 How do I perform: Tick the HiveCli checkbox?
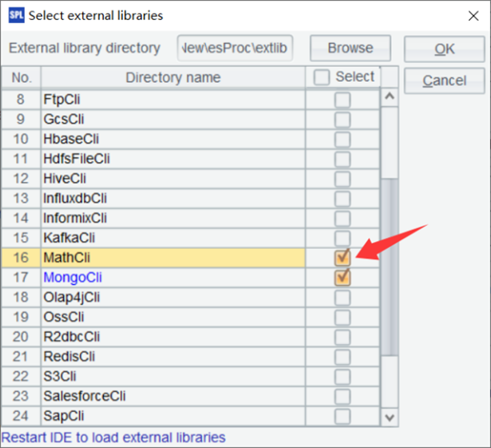point(342,179)
